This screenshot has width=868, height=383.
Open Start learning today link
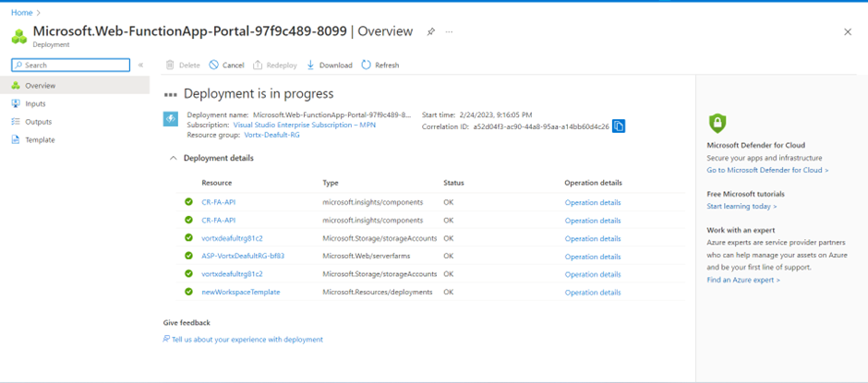coord(741,206)
